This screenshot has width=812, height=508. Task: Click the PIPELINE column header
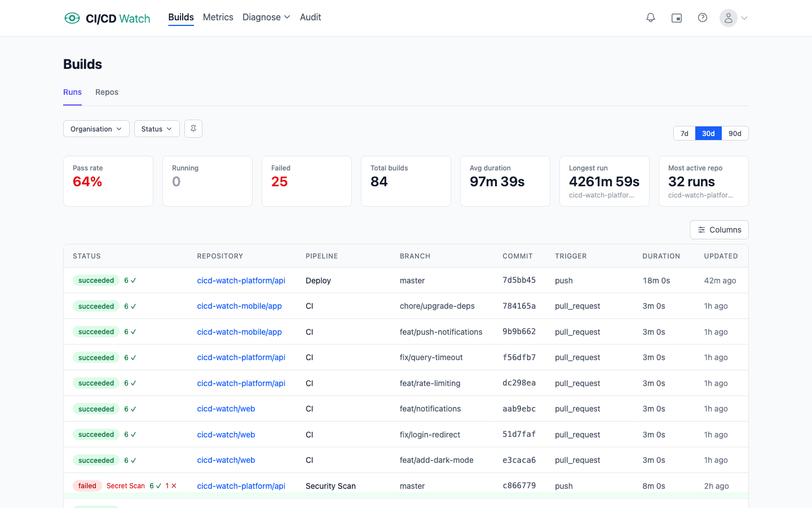tap(322, 256)
